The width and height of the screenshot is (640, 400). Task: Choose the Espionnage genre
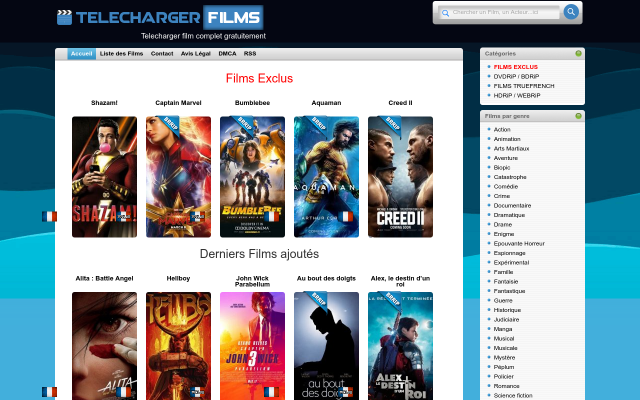click(509, 253)
